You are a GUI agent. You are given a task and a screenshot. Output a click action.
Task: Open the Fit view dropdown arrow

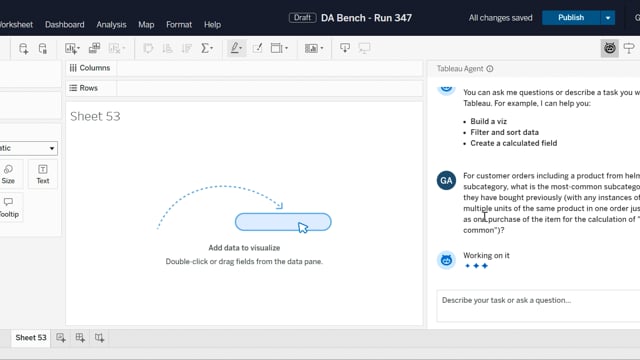[286, 49]
